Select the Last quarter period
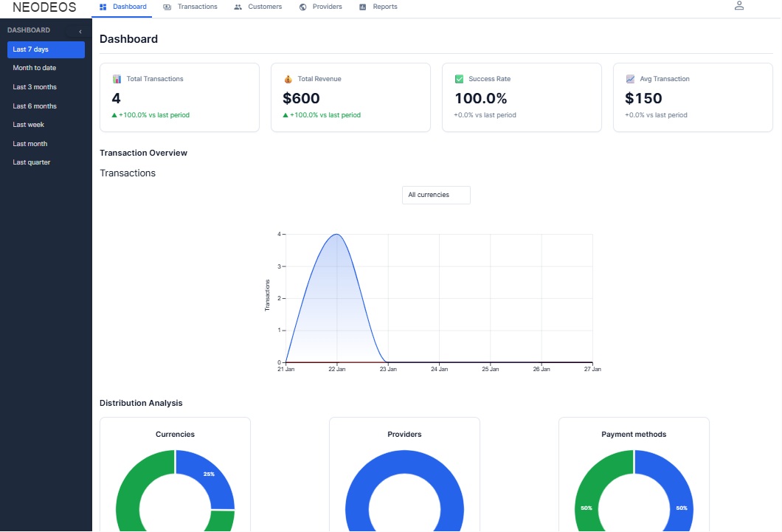 32,162
